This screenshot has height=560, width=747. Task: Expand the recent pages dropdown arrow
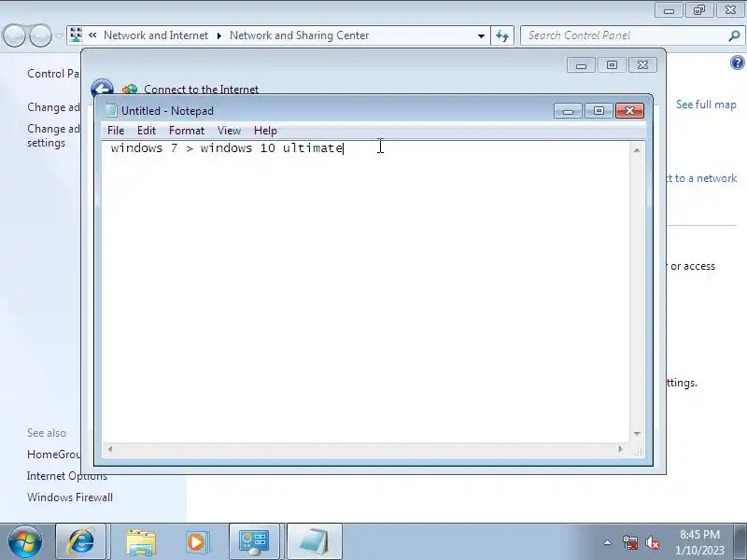pos(59,35)
